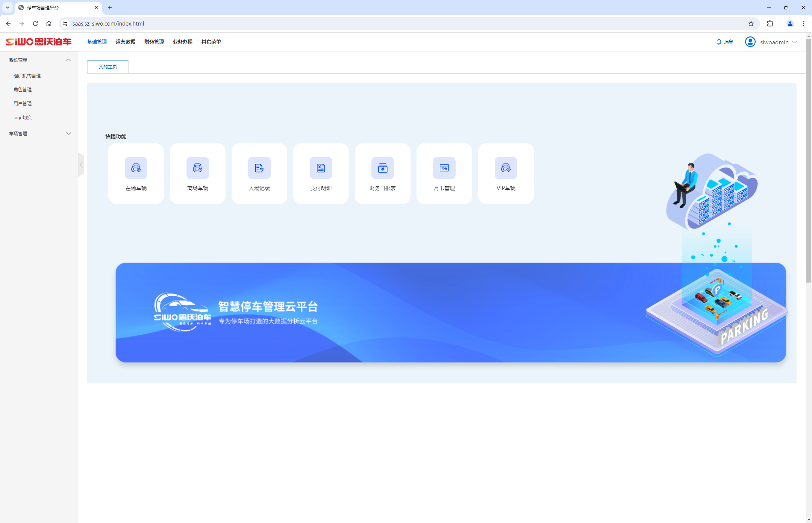Image resolution: width=812 pixels, height=523 pixels.
Task: Open the 支付明细 payment details icon
Action: click(x=321, y=168)
